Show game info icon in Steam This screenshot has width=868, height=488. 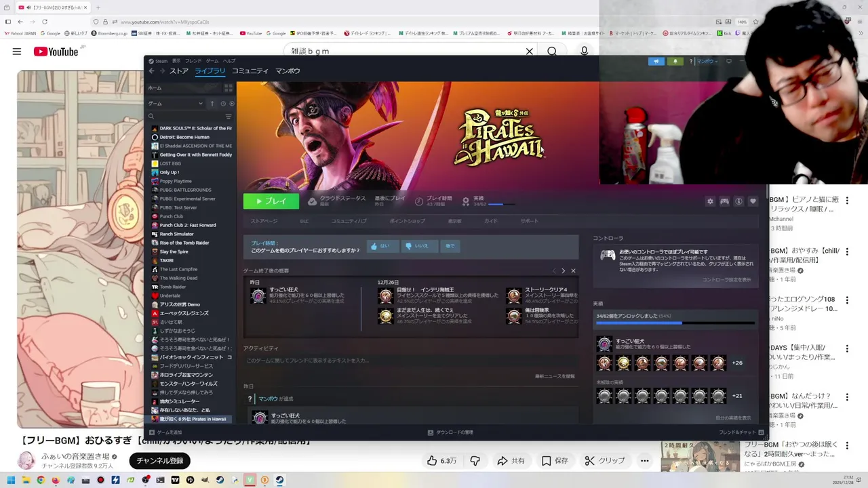pos(738,201)
